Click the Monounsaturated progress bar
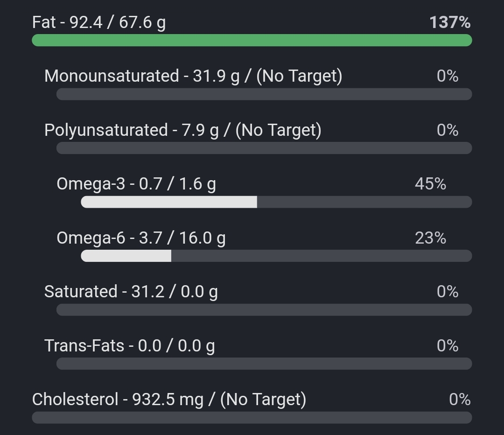 [x=264, y=94]
